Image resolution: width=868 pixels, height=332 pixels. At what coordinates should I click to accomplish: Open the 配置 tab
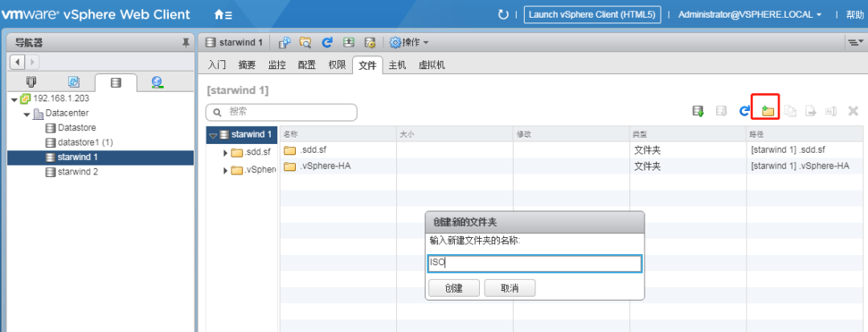[307, 65]
